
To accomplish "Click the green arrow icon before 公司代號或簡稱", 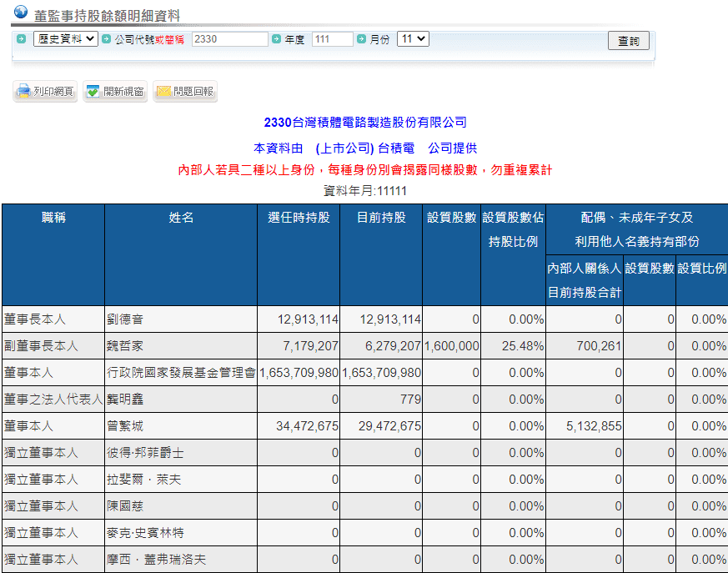I will 106,39.
